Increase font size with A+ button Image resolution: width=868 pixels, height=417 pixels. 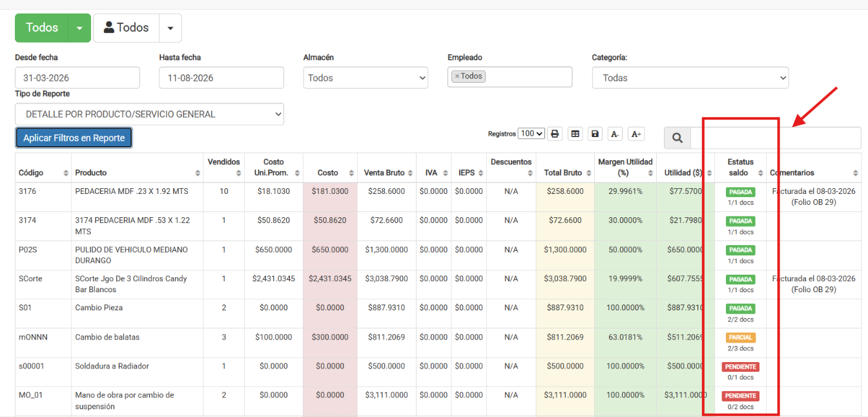click(x=636, y=134)
